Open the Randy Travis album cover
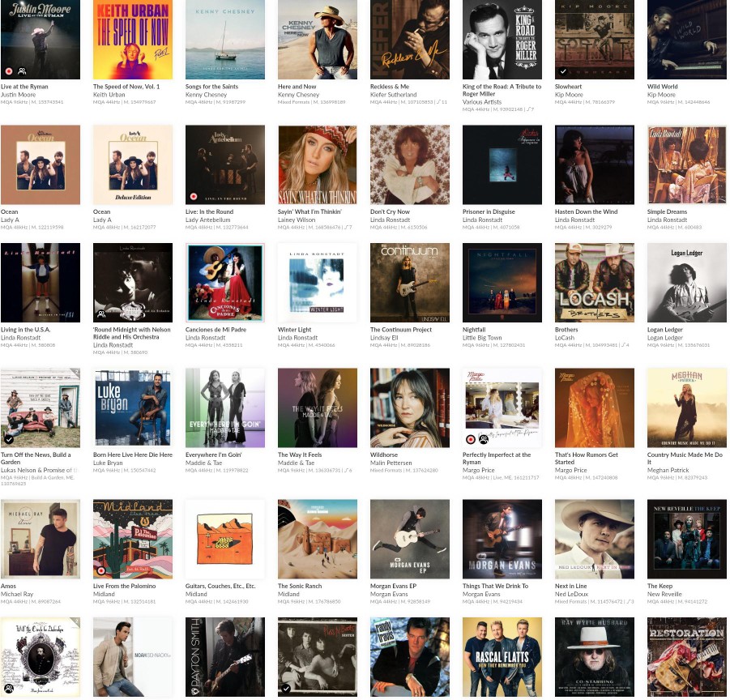This screenshot has height=700, width=730. point(410,657)
